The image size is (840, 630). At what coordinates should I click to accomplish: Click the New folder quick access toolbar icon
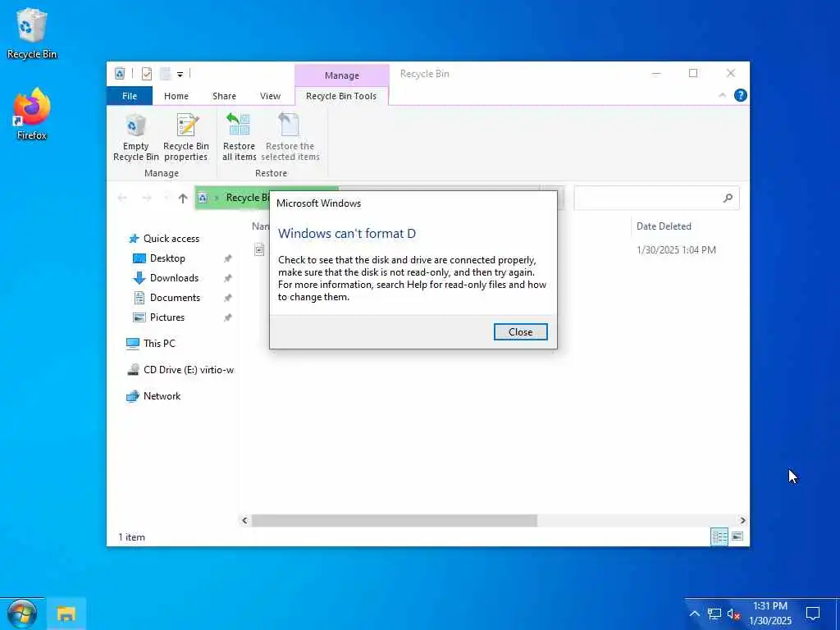[165, 73]
